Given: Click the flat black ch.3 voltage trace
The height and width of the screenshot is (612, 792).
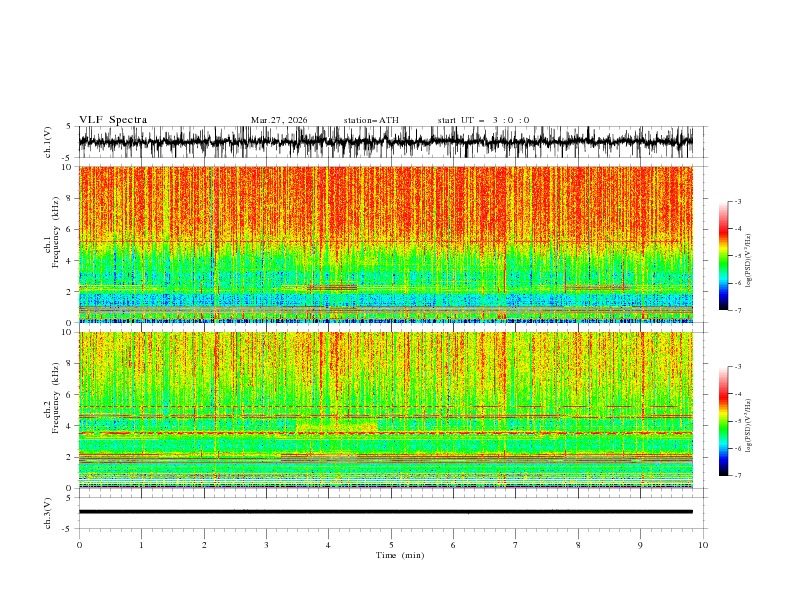Looking at the screenshot, I should pos(386,512).
